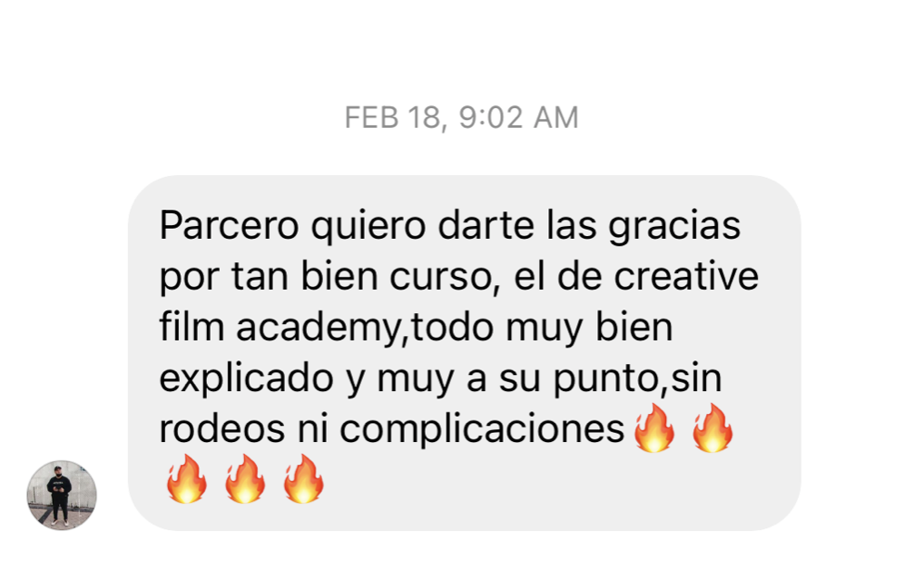Select the second fire emoji after 'complicaciones'
The image size is (924, 561).
click(x=713, y=428)
